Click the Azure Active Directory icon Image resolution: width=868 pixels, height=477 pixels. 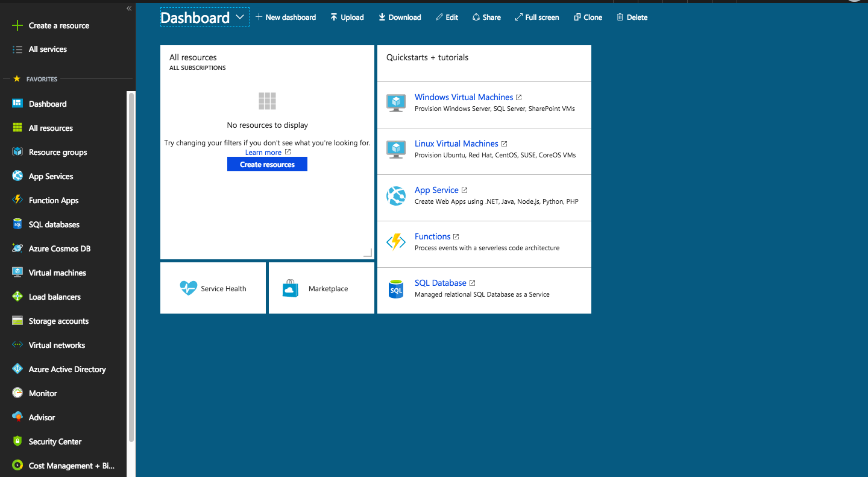(17, 369)
